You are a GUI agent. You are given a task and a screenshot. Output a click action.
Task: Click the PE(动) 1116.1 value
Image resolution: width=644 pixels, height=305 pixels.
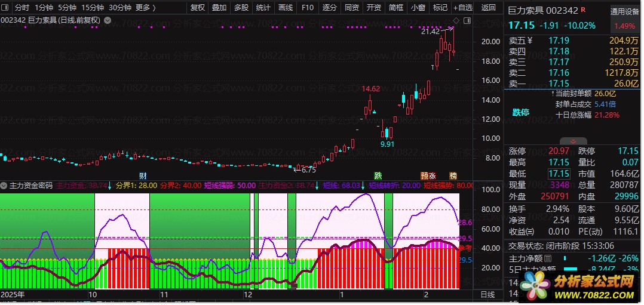click(x=626, y=232)
